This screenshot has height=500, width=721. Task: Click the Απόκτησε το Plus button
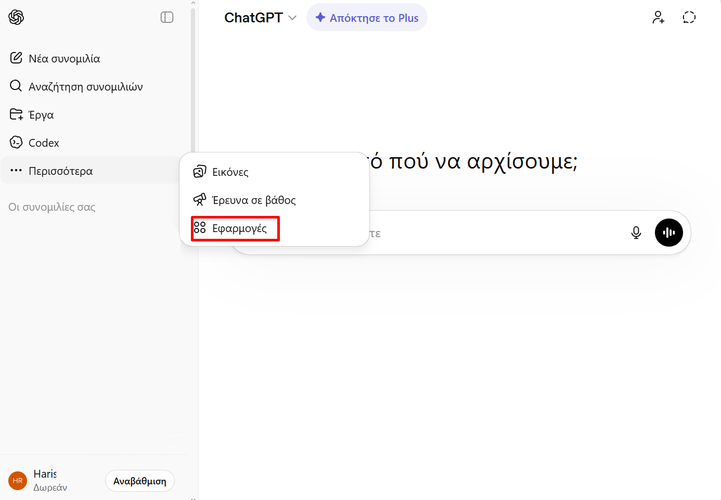367,18
